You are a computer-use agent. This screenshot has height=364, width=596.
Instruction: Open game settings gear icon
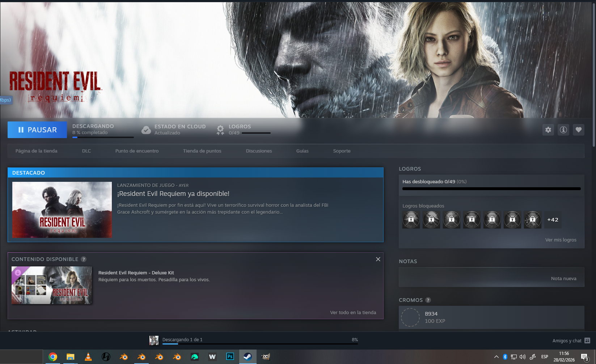(548, 130)
